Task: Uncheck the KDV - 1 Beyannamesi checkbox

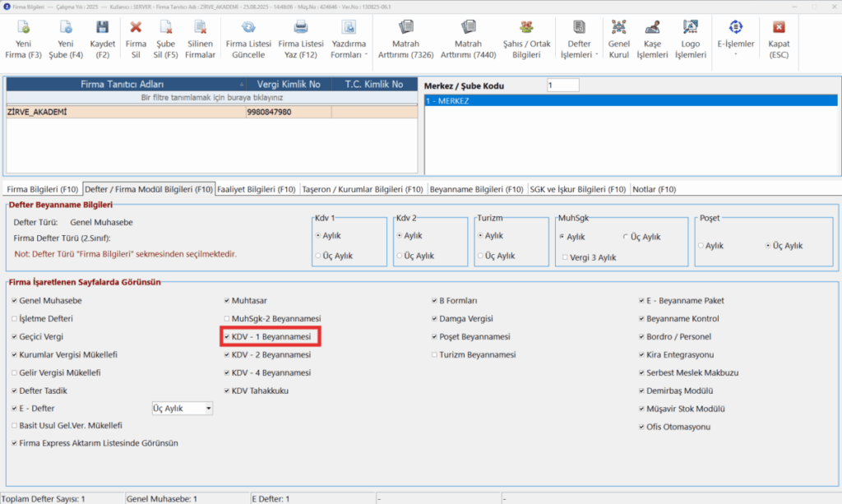Action: pos(227,337)
